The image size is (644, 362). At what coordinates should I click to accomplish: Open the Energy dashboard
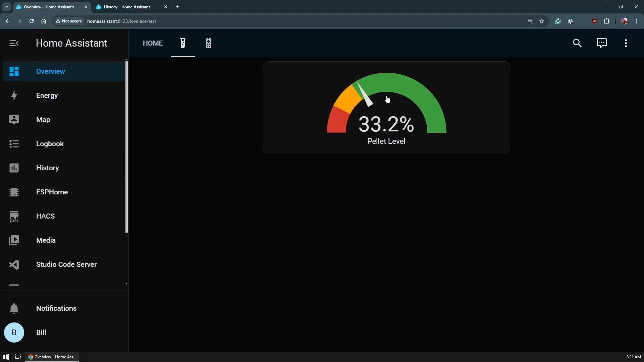point(47,96)
